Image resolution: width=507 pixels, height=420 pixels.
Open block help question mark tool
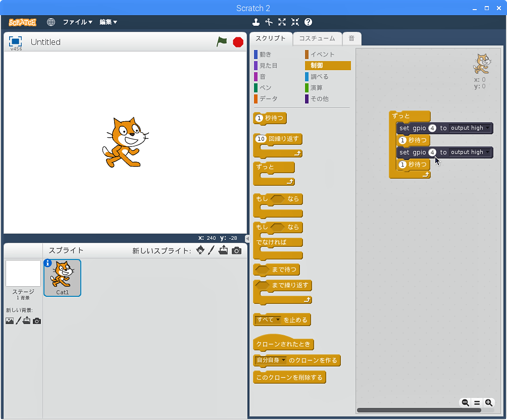pos(308,22)
